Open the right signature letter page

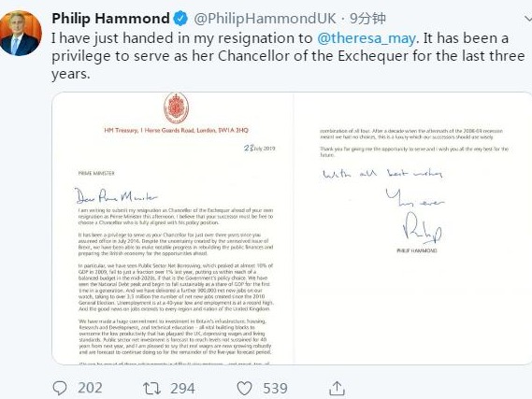tap(413, 228)
